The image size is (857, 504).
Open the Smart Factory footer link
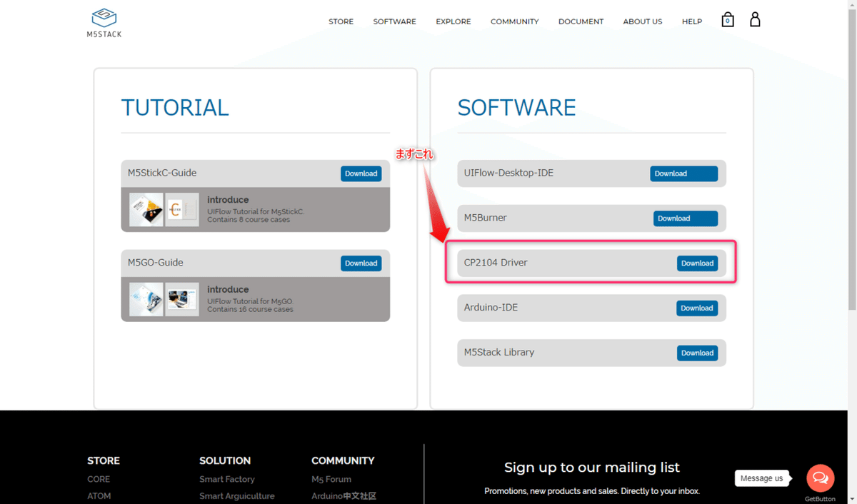[x=227, y=479]
